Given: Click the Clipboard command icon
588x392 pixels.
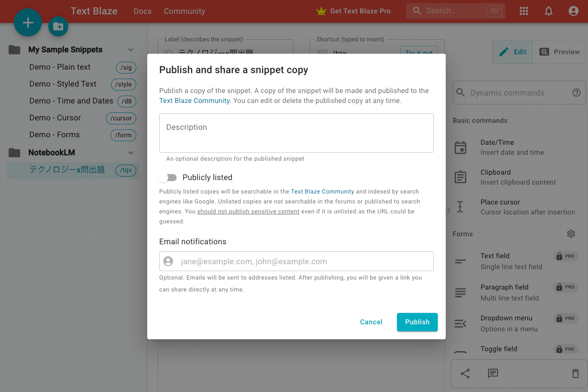Looking at the screenshot, I should 461,177.
